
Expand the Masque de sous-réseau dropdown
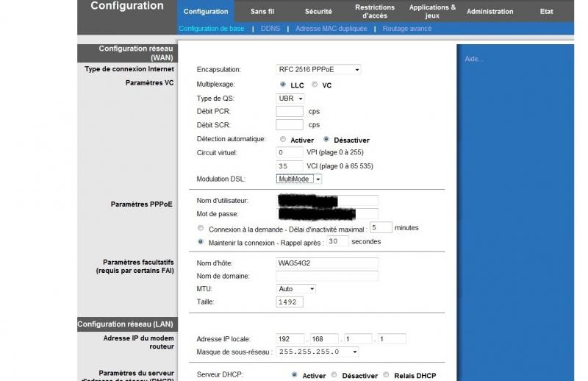pos(318,352)
